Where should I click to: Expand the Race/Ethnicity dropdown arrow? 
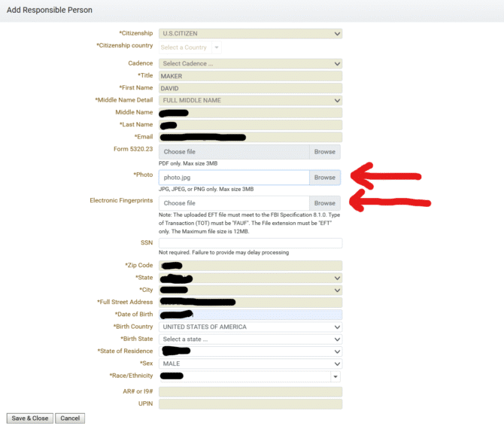(335, 376)
